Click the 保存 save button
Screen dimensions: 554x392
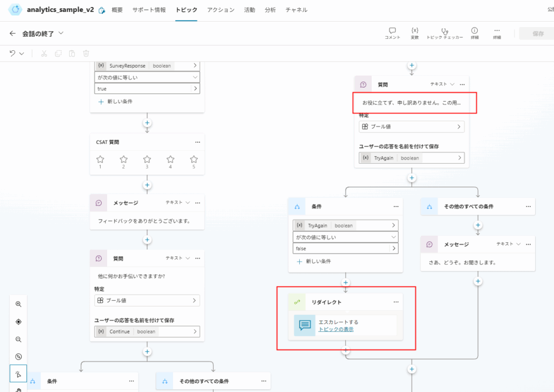click(538, 34)
